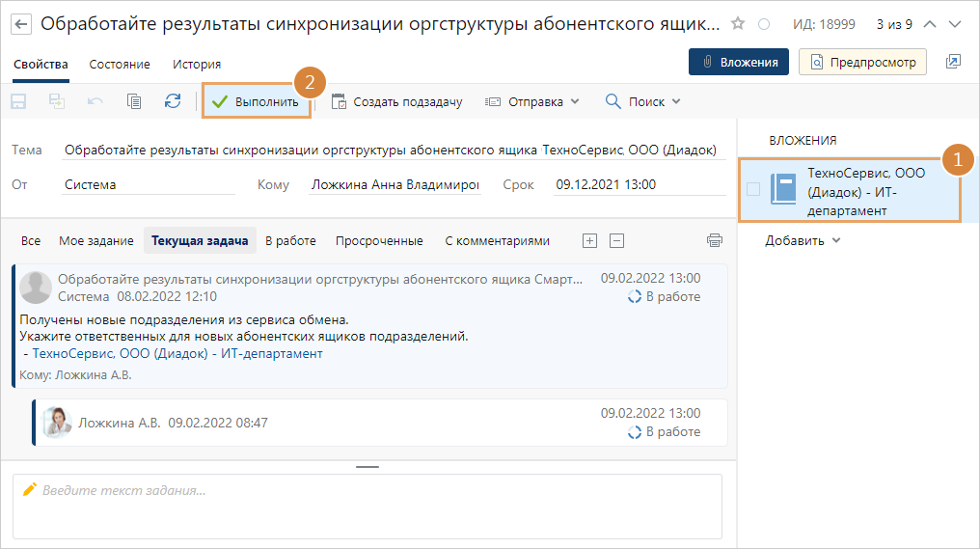Print the task thread via printer icon

714,240
